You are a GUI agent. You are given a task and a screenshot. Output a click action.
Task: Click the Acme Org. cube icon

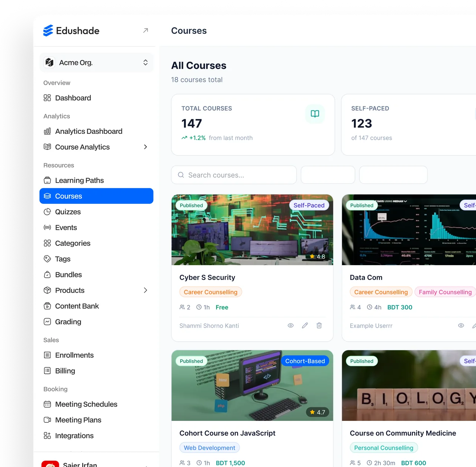pyautogui.click(x=49, y=62)
